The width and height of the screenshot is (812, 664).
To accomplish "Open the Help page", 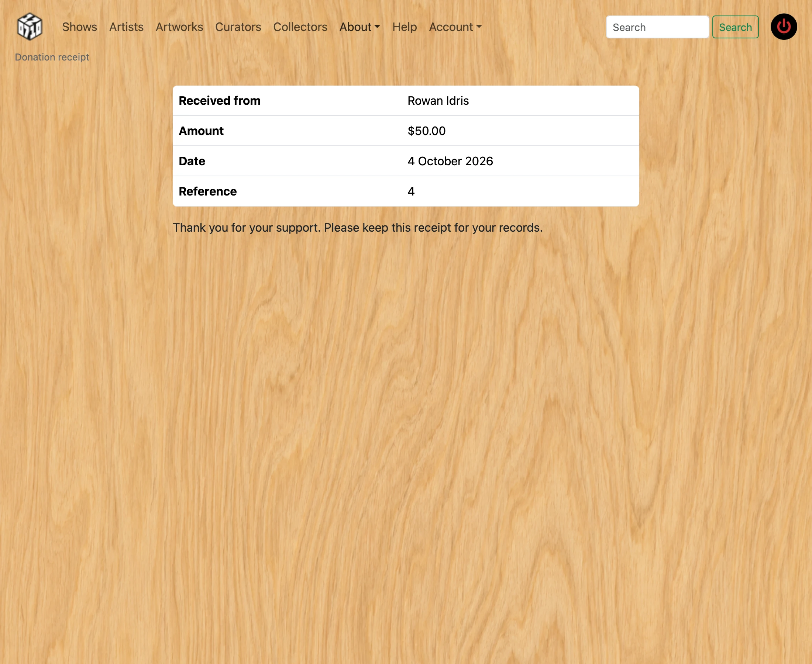I will (405, 27).
